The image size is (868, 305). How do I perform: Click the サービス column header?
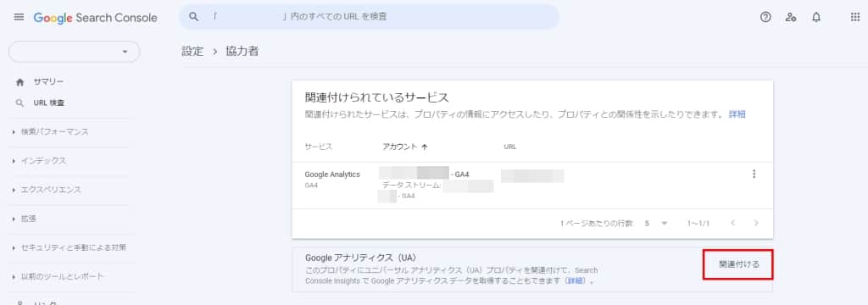pos(319,147)
